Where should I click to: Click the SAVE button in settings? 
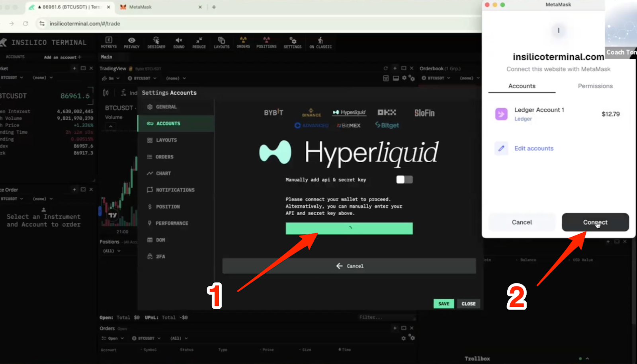tap(444, 304)
